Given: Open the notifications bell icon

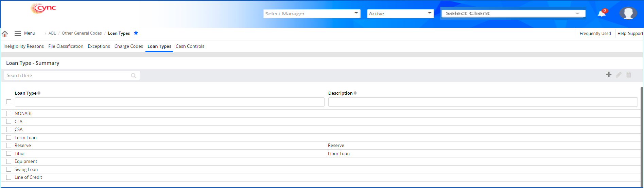Looking at the screenshot, I should click(x=602, y=14).
